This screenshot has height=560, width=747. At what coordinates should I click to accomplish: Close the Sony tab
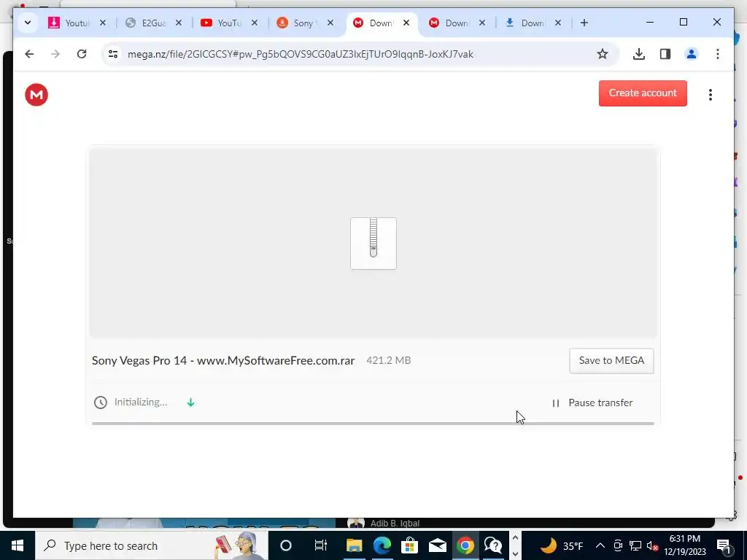coord(330,23)
